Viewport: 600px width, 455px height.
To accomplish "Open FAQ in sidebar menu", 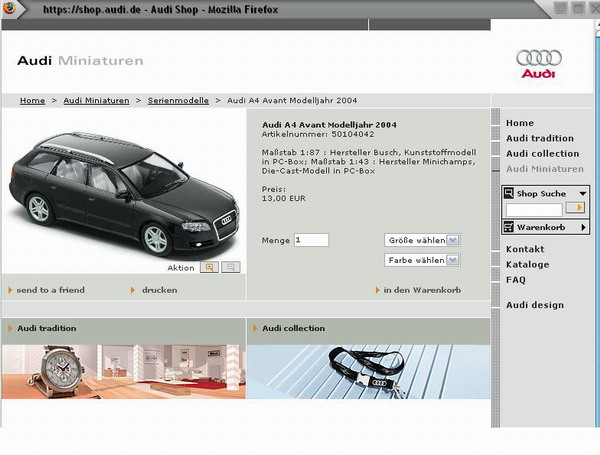I will click(516, 280).
